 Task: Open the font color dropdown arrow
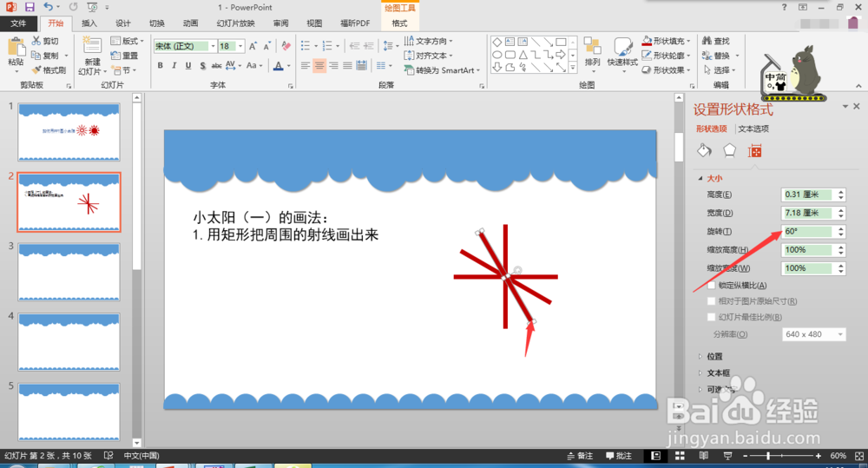point(289,66)
